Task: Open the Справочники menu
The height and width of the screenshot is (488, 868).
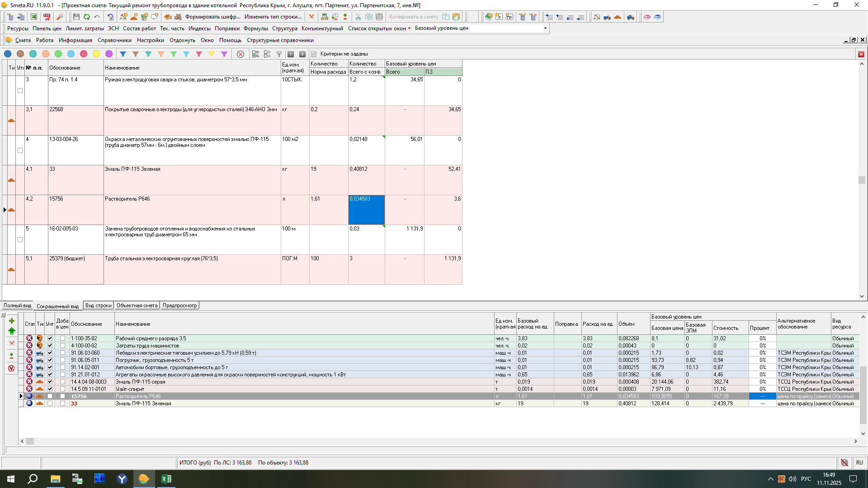Action: click(x=114, y=40)
